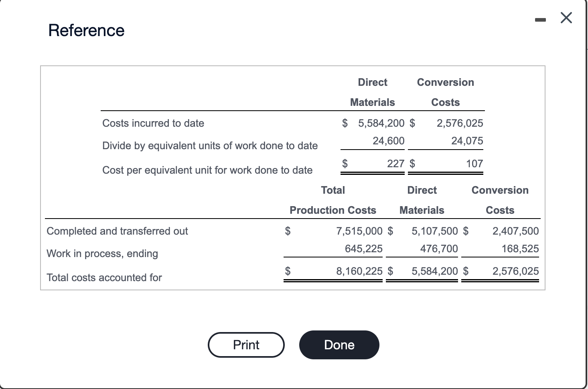
Task: Select the Work in process, ending label
Action: click(102, 253)
